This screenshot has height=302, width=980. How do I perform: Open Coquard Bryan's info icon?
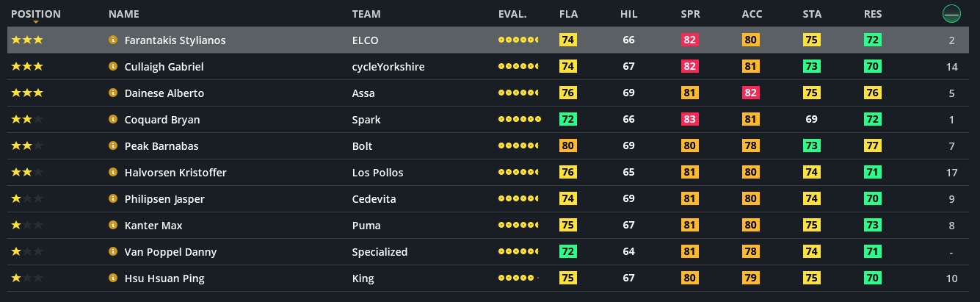[113, 120]
